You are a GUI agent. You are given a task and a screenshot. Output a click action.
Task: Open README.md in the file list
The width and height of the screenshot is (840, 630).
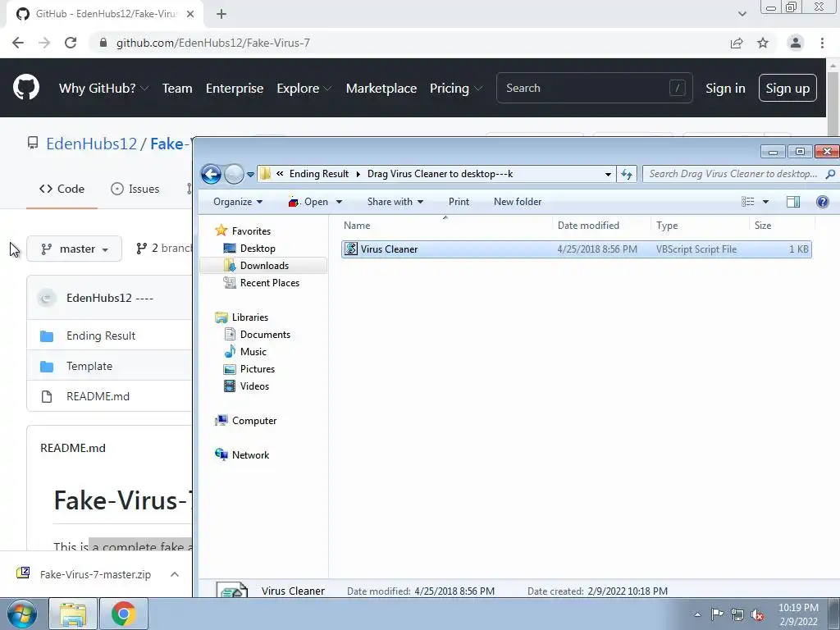[98, 396]
